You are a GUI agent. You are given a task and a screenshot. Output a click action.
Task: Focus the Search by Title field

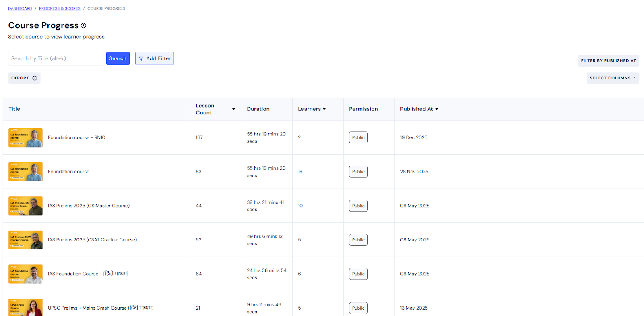pos(56,58)
